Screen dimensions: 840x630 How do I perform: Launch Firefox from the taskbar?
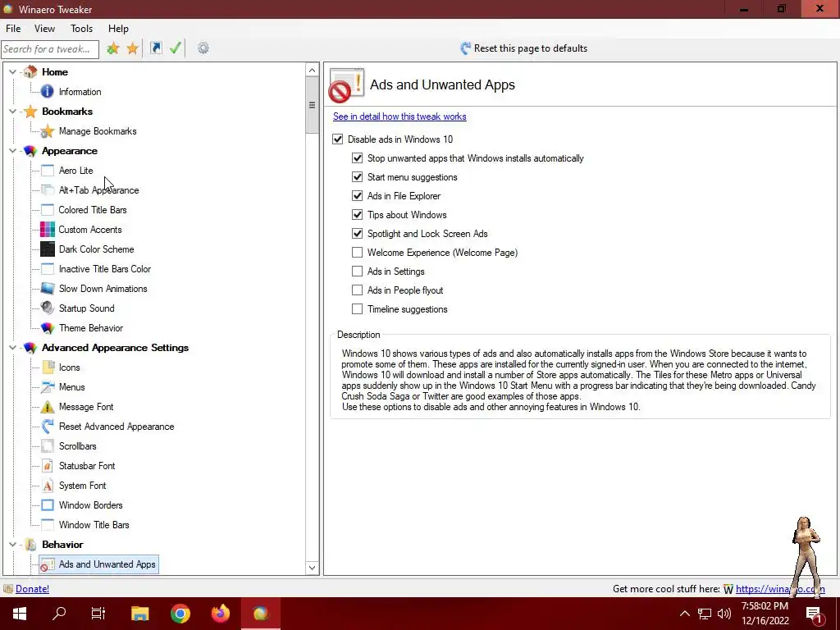pyautogui.click(x=221, y=614)
